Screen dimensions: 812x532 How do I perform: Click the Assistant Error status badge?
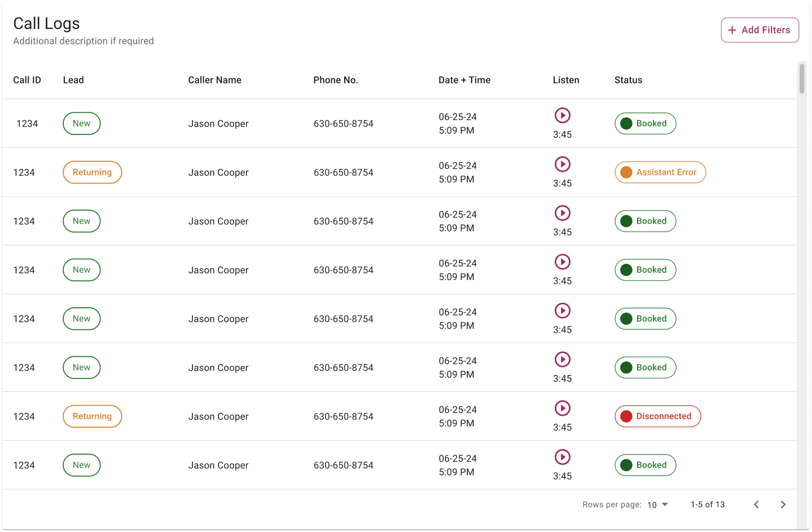pyautogui.click(x=660, y=172)
